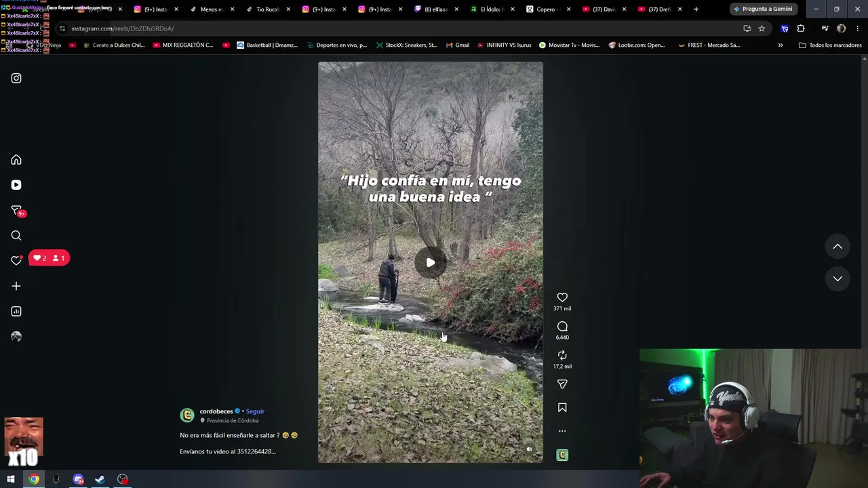The height and width of the screenshot is (488, 868).
Task: Open the 'Lootie.com: Open...' bookmark
Action: click(x=637, y=45)
